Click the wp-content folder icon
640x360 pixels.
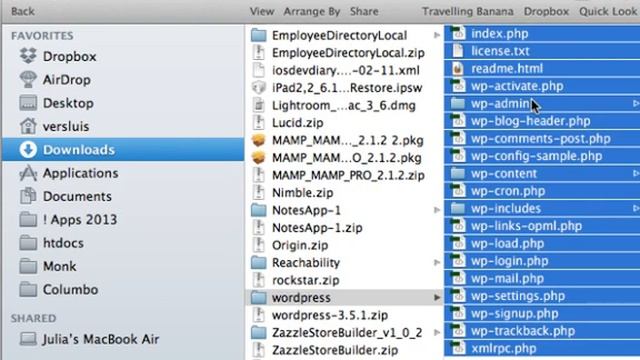[458, 173]
